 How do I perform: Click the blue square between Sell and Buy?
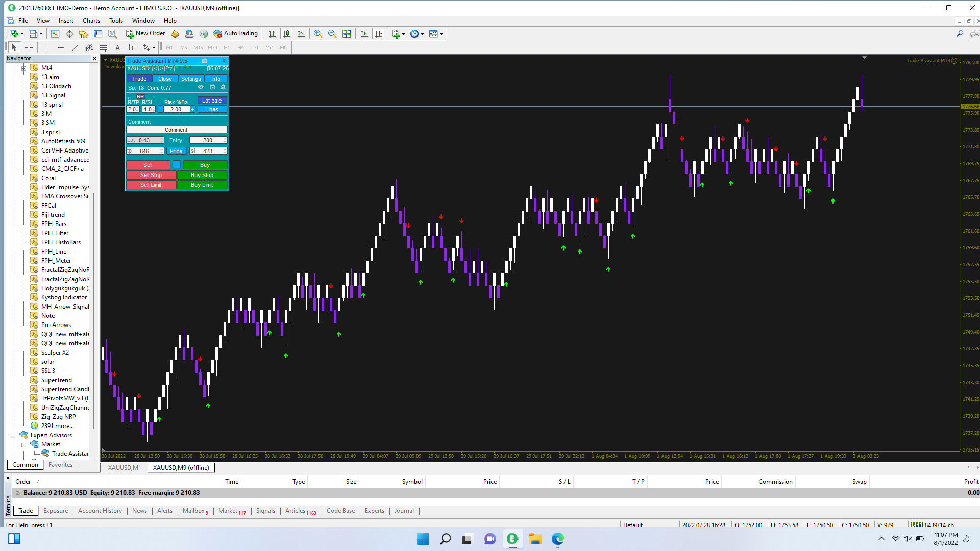coord(177,165)
